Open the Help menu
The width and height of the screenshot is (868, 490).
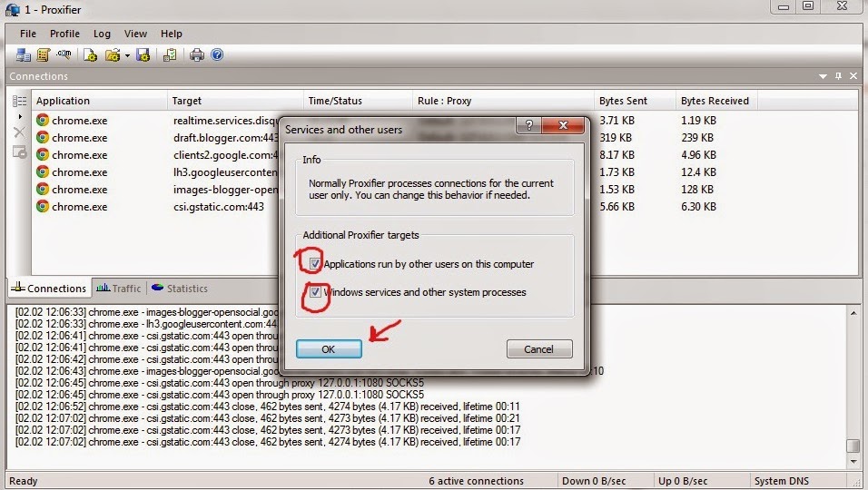click(172, 34)
